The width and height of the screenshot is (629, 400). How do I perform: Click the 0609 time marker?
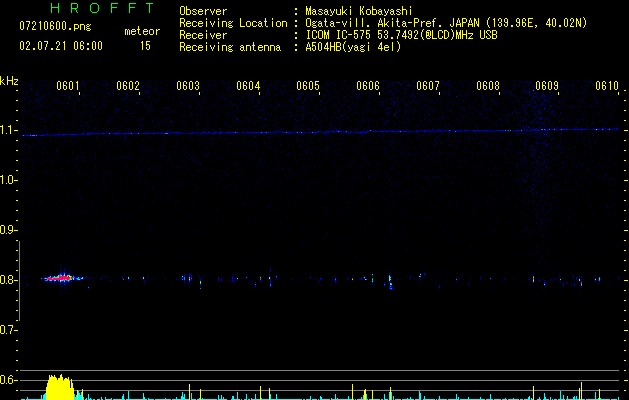point(547,86)
